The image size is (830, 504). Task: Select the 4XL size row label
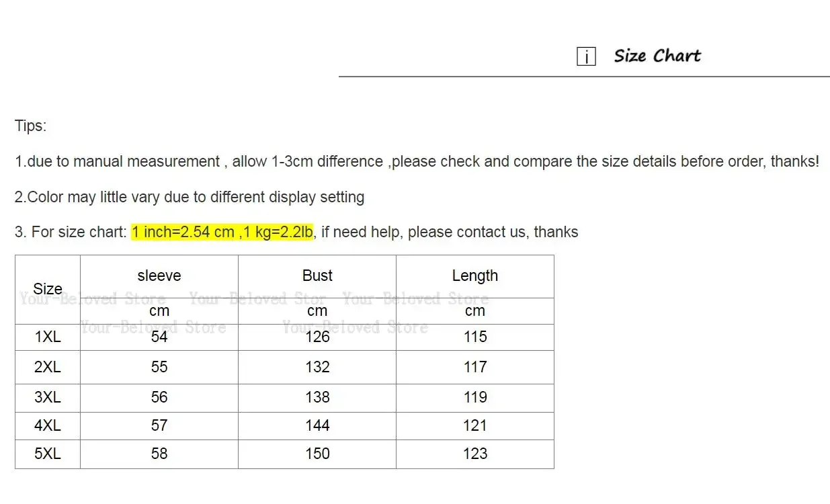point(48,425)
